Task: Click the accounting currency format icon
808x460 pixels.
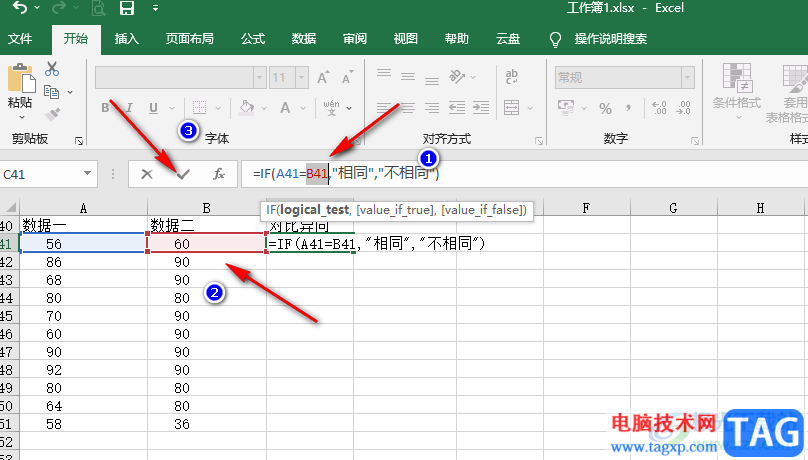Action: pyautogui.click(x=566, y=108)
